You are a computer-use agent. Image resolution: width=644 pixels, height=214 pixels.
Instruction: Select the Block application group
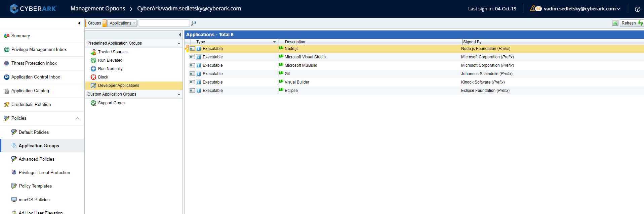click(x=103, y=77)
